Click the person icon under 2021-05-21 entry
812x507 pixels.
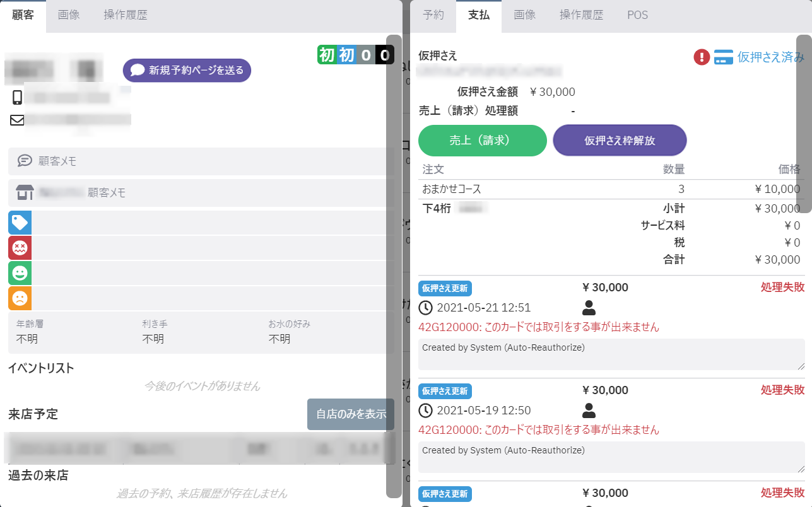click(589, 308)
